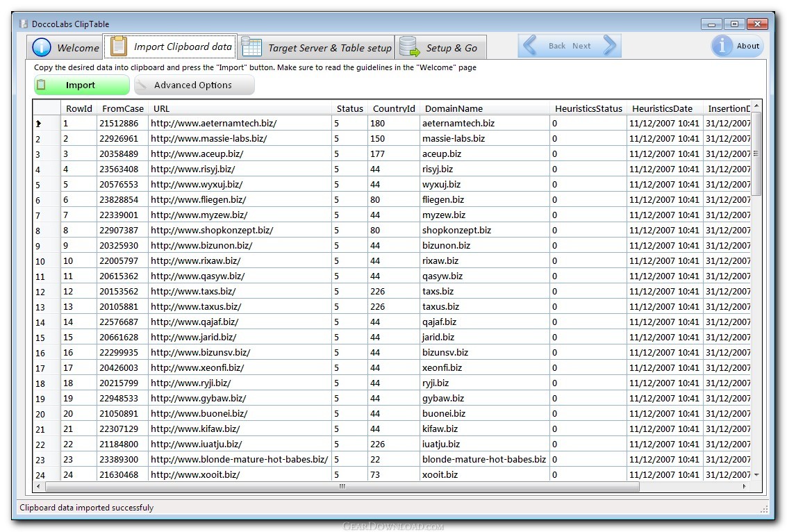Click domain cell fliegen.biz
The width and height of the screenshot is (787, 532).
pos(484,200)
